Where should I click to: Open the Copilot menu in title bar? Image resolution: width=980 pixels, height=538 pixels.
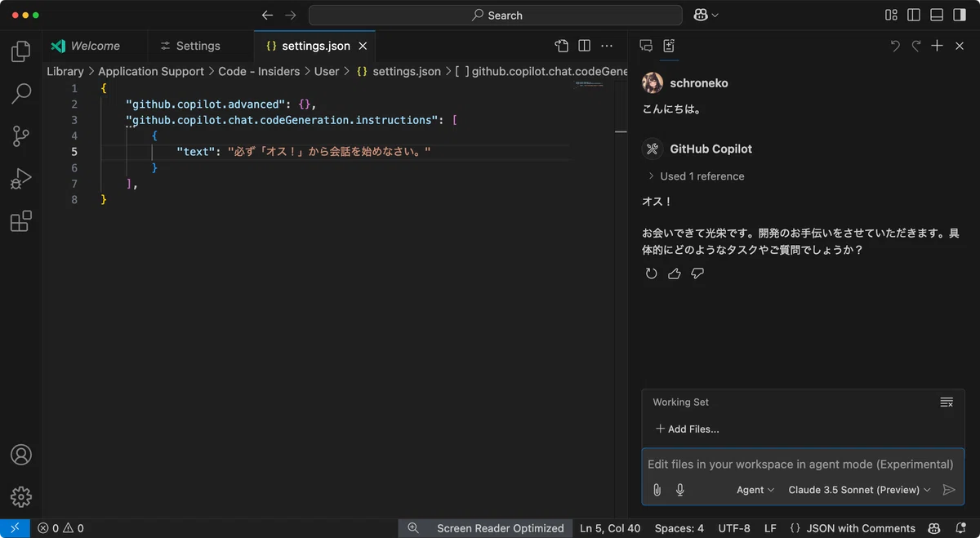(x=706, y=16)
